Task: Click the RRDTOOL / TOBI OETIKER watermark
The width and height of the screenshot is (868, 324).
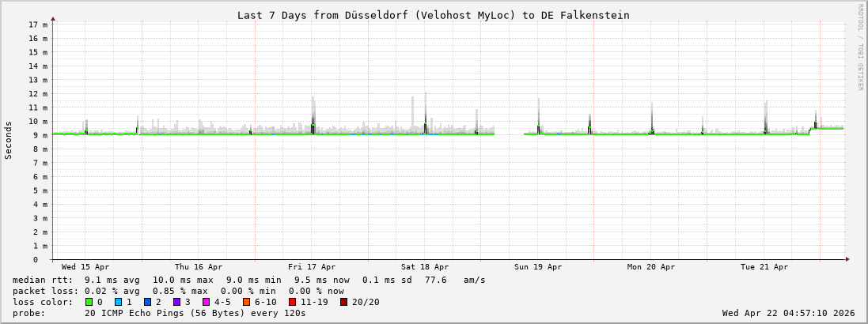Action: point(860,47)
